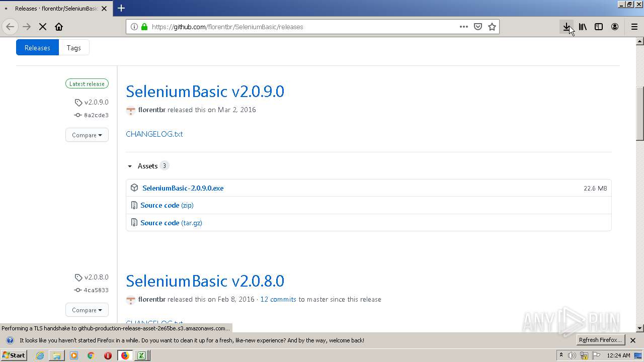View 12 commits since v2.0.8.0
Image resolution: width=644 pixels, height=362 pixels.
click(278, 299)
